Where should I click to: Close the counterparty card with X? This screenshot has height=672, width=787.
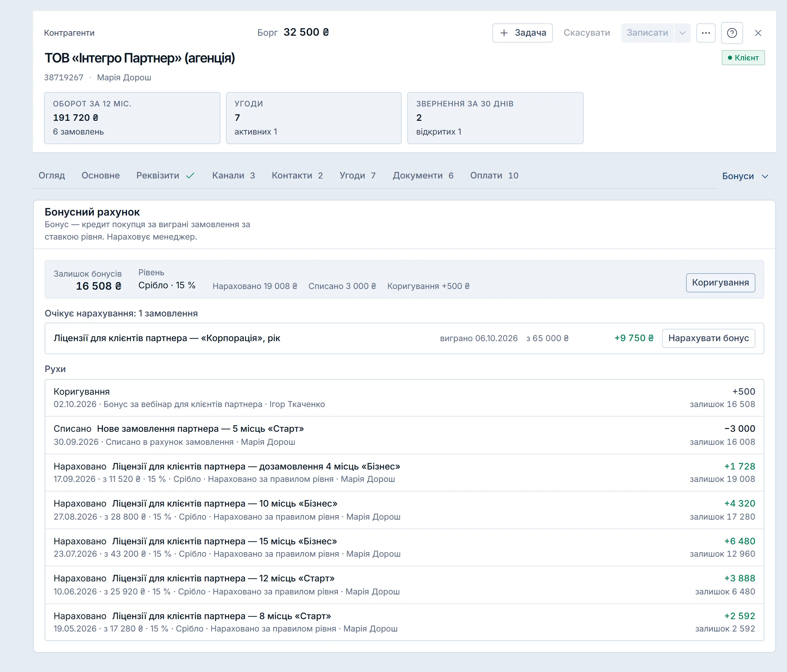(x=758, y=33)
